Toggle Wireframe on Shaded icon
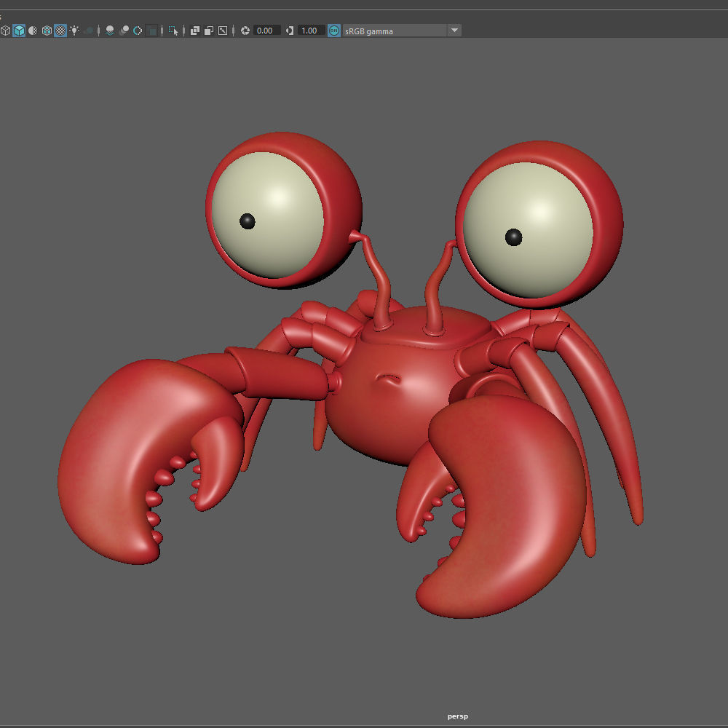This screenshot has height=728, width=728. pyautogui.click(x=47, y=31)
